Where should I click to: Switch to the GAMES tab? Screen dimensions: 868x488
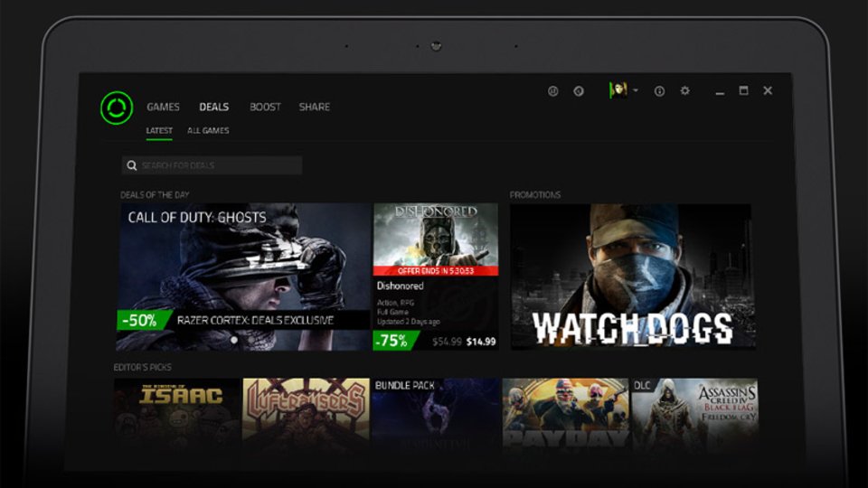tap(164, 107)
